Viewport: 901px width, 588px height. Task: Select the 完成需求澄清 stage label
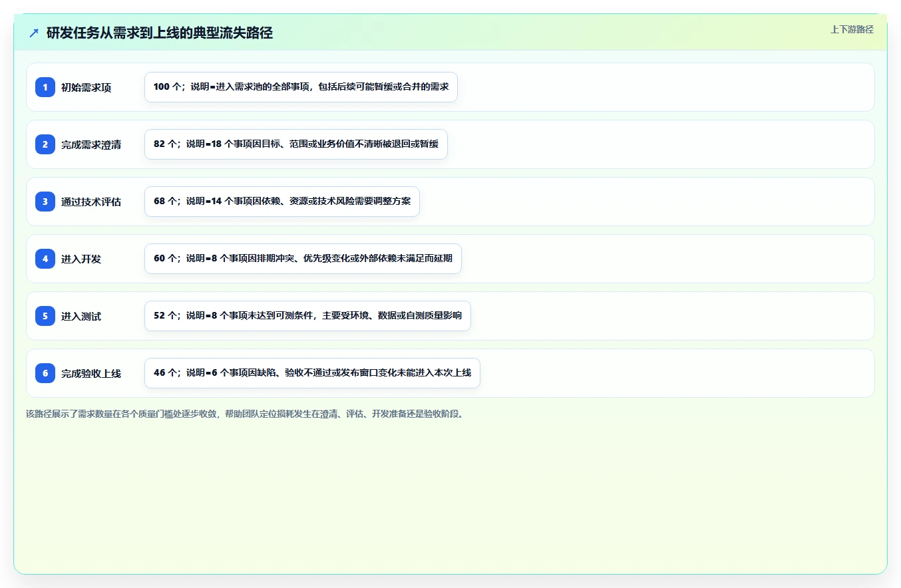(x=91, y=145)
